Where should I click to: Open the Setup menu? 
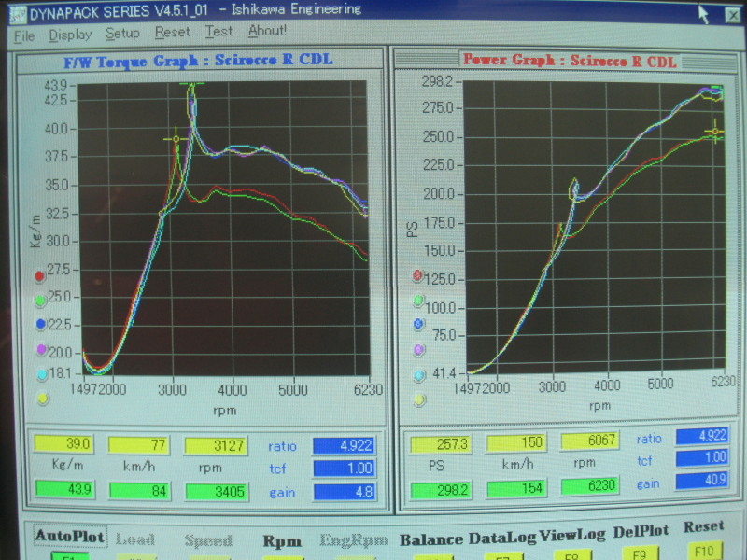[122, 34]
